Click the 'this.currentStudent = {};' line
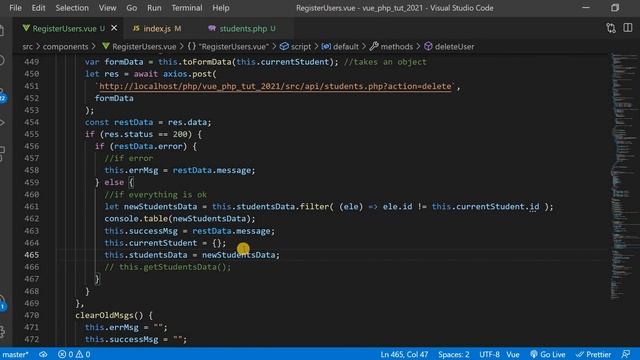This screenshot has width=640, height=360. pyautogui.click(x=165, y=243)
